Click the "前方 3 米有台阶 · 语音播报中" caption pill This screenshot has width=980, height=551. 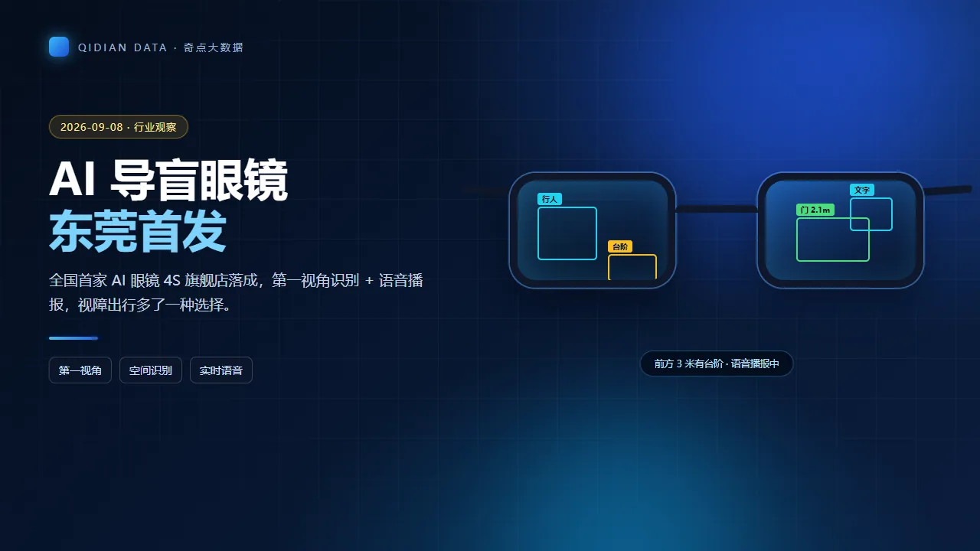(717, 364)
